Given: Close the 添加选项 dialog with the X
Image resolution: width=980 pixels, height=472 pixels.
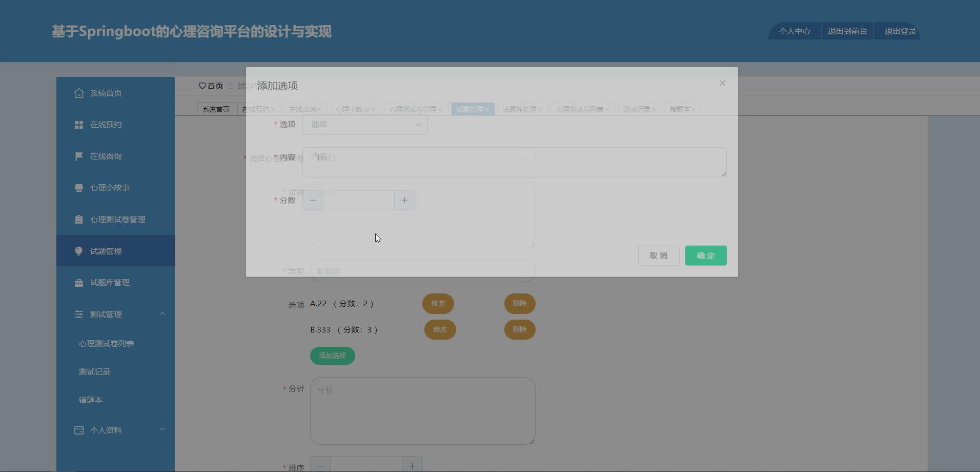Looking at the screenshot, I should click(722, 83).
